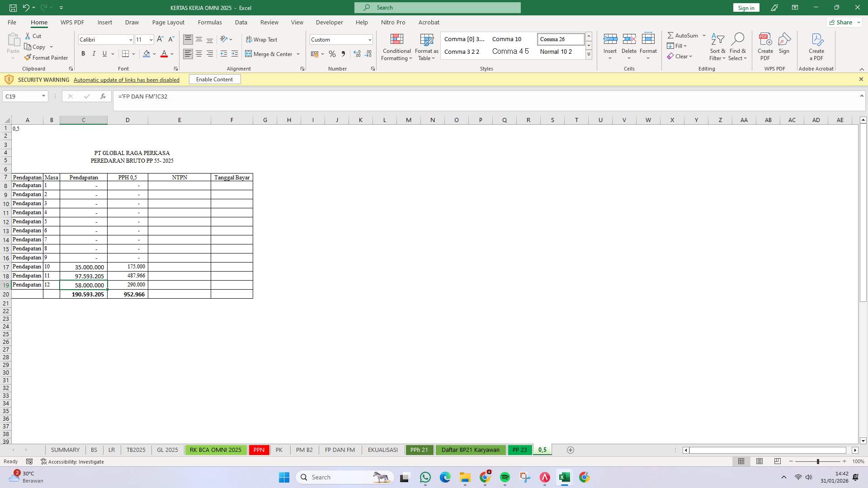
Task: Select the Merge & Center command
Action: tap(269, 54)
